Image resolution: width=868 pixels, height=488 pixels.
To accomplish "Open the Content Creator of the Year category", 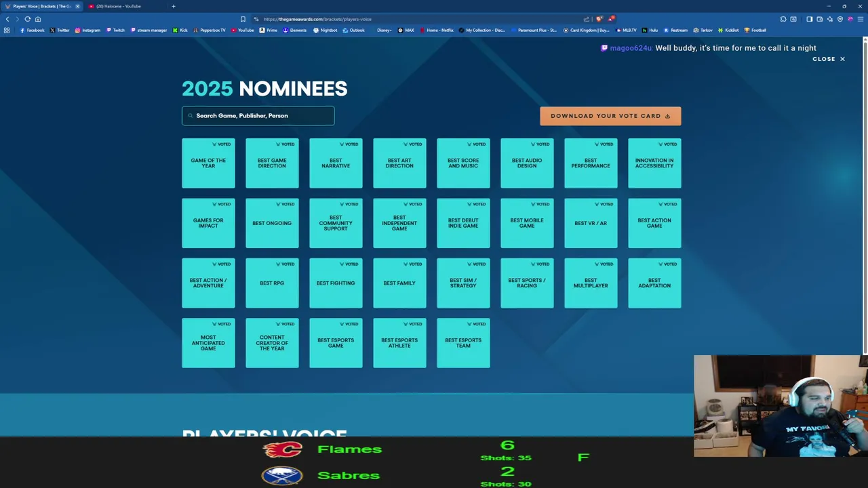I will click(272, 343).
